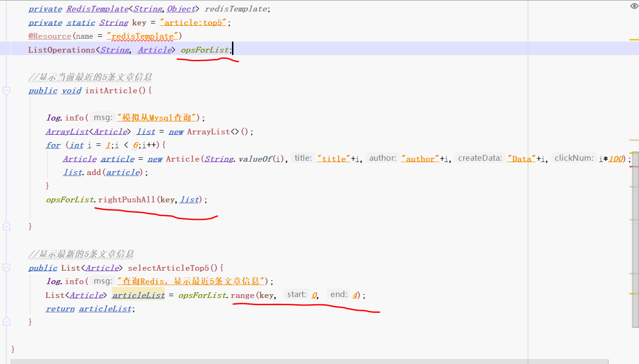Click the for keyword
The image size is (639, 364).
(x=53, y=145)
